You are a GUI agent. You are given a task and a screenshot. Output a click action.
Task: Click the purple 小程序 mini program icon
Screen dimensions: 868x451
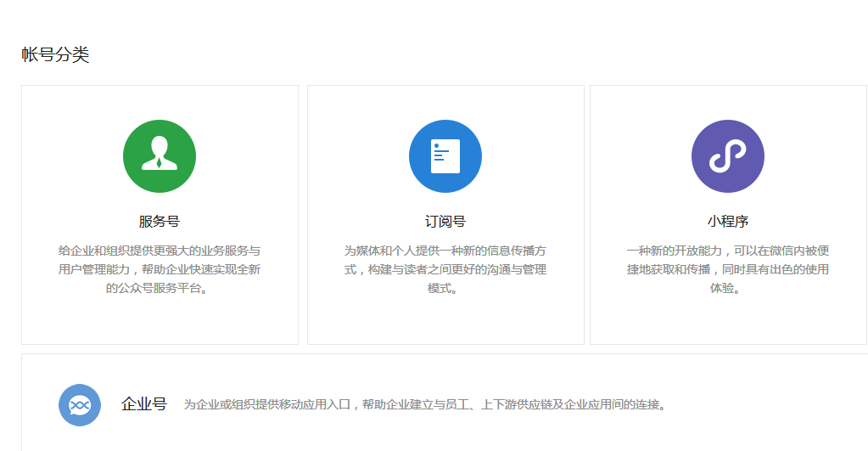(728, 156)
